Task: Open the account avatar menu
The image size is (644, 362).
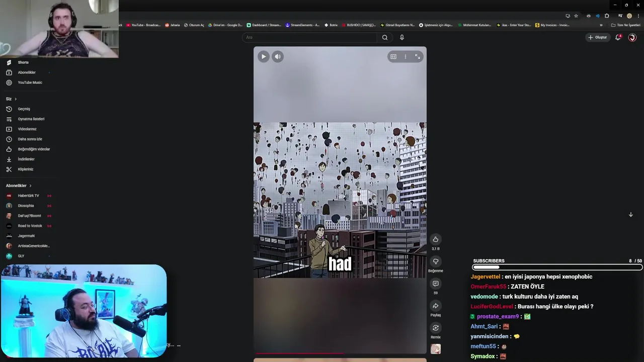Action: point(632,37)
